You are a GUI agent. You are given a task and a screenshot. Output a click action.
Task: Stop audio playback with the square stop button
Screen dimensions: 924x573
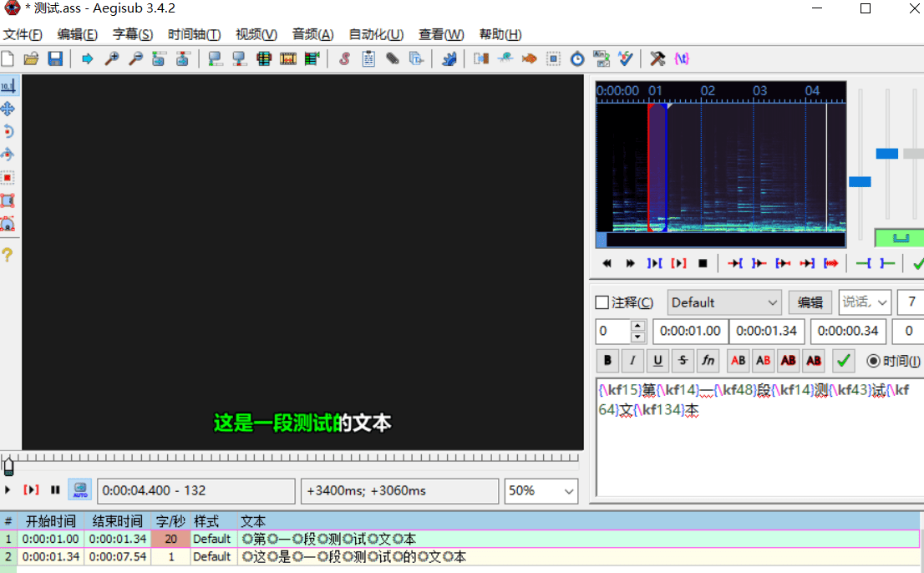[x=703, y=262]
